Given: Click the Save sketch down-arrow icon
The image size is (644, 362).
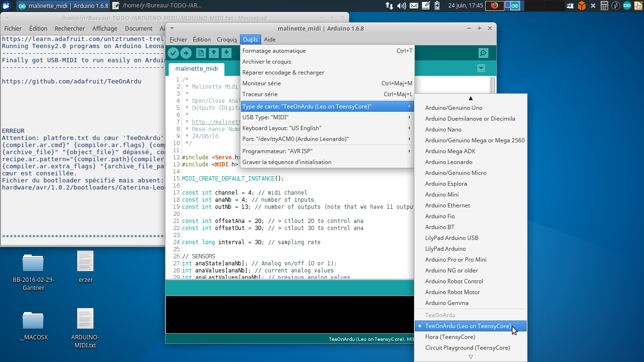Looking at the screenshot, I should tap(226, 53).
